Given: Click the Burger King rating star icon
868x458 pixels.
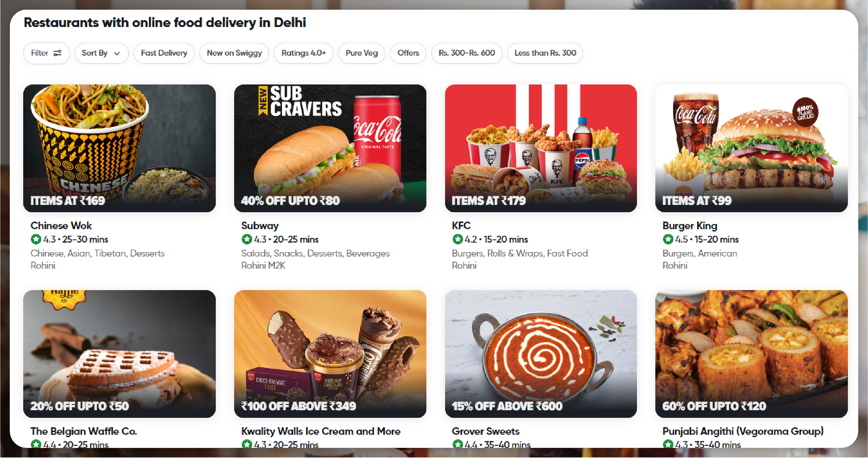Looking at the screenshot, I should click(x=668, y=239).
